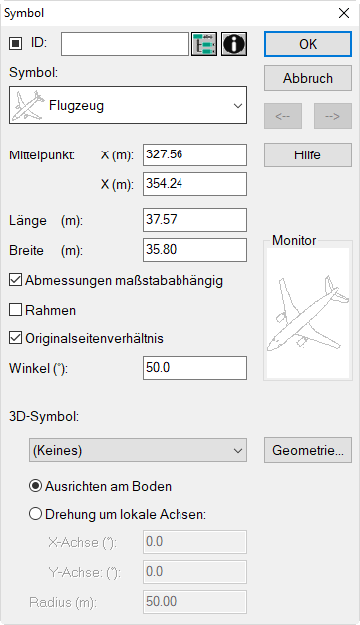Select Ausrichten am Boden radio button

pos(35,486)
